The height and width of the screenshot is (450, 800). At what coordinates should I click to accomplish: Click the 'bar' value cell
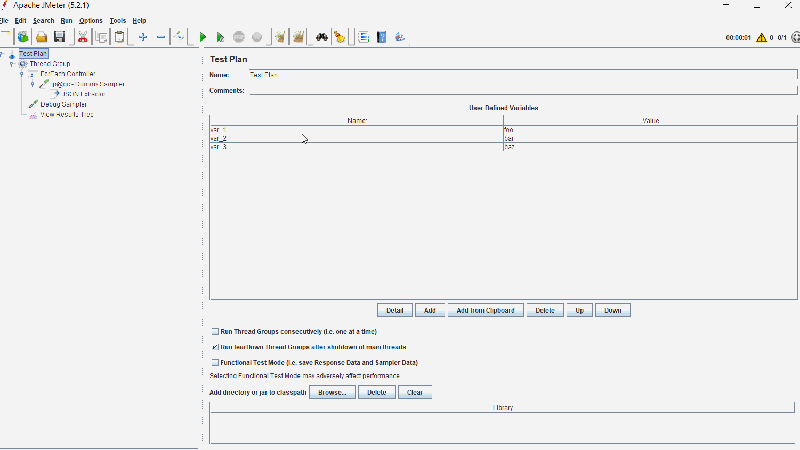pos(650,138)
